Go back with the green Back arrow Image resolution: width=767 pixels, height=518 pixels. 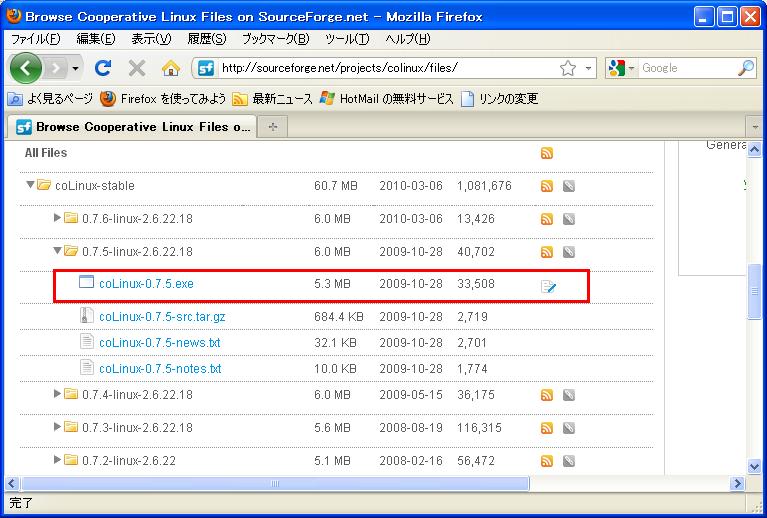click(x=25, y=68)
